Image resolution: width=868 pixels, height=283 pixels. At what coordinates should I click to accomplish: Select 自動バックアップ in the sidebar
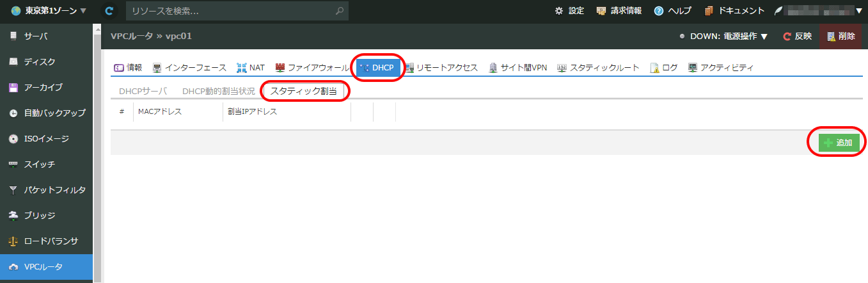point(46,113)
